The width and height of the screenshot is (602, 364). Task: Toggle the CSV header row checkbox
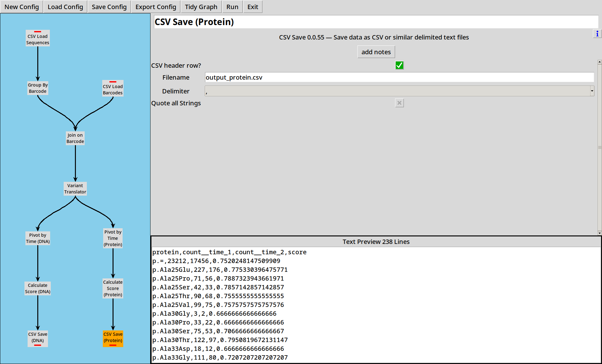pyautogui.click(x=399, y=65)
